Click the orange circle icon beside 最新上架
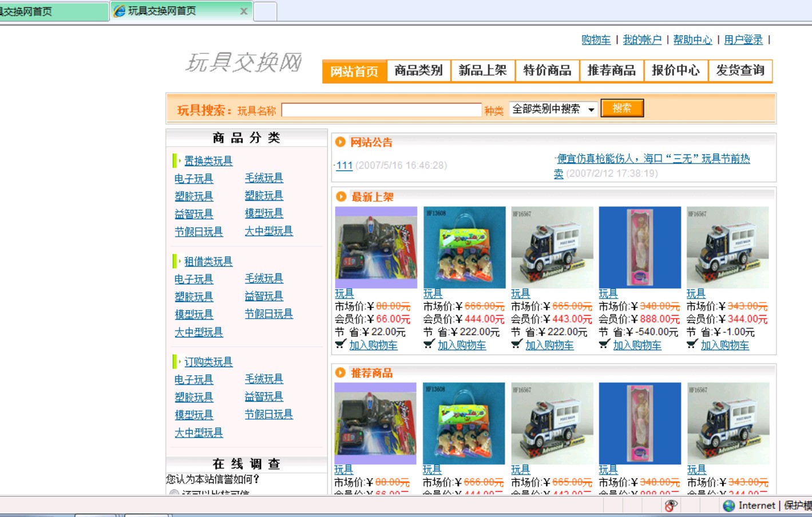Viewport: 812px width, 517px height. point(341,197)
